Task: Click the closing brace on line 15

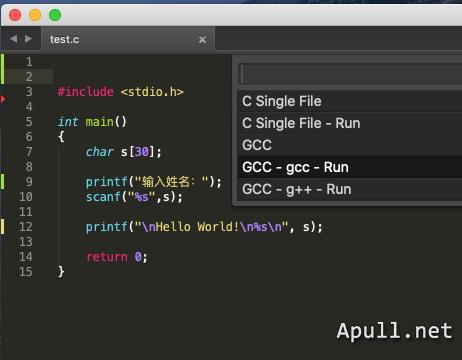Action: pyautogui.click(x=61, y=271)
